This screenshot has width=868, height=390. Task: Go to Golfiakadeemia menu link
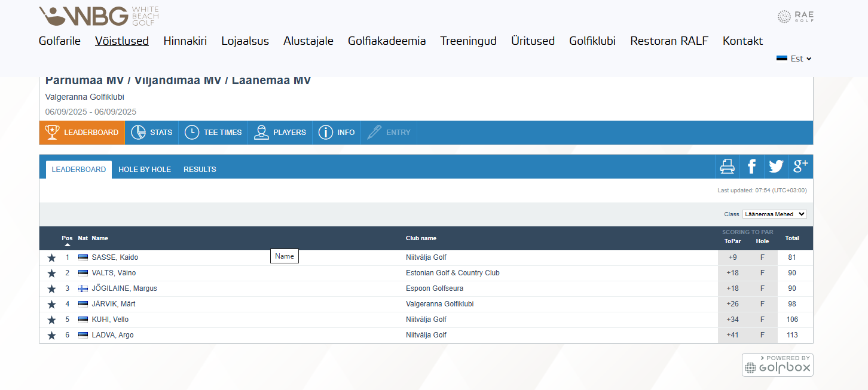(x=387, y=41)
